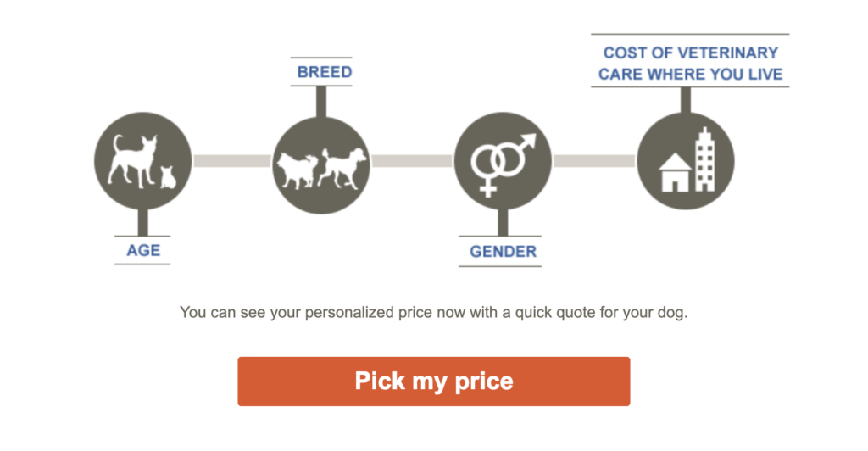
Task: Click the two dogs breed icon
Action: pos(321,160)
